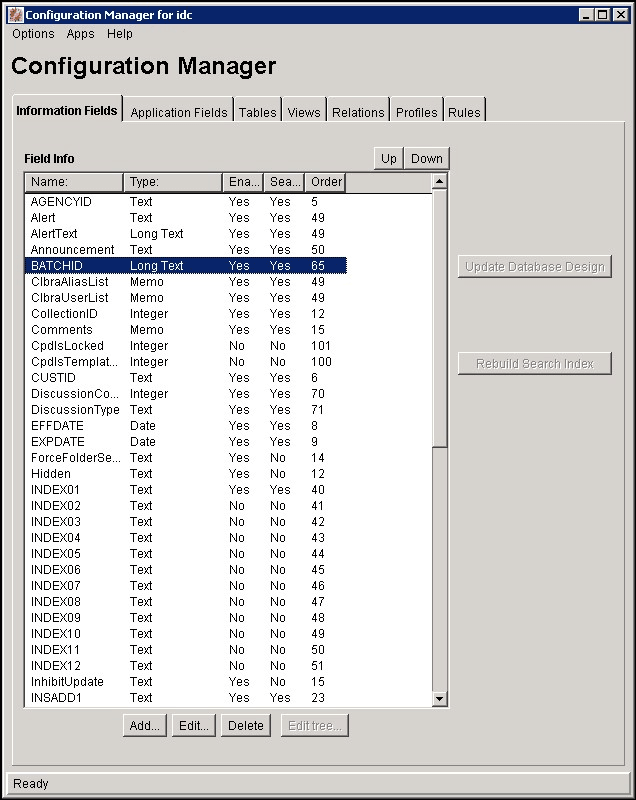Switch to the Application Fields tab
This screenshot has height=800, width=636.
(x=179, y=112)
